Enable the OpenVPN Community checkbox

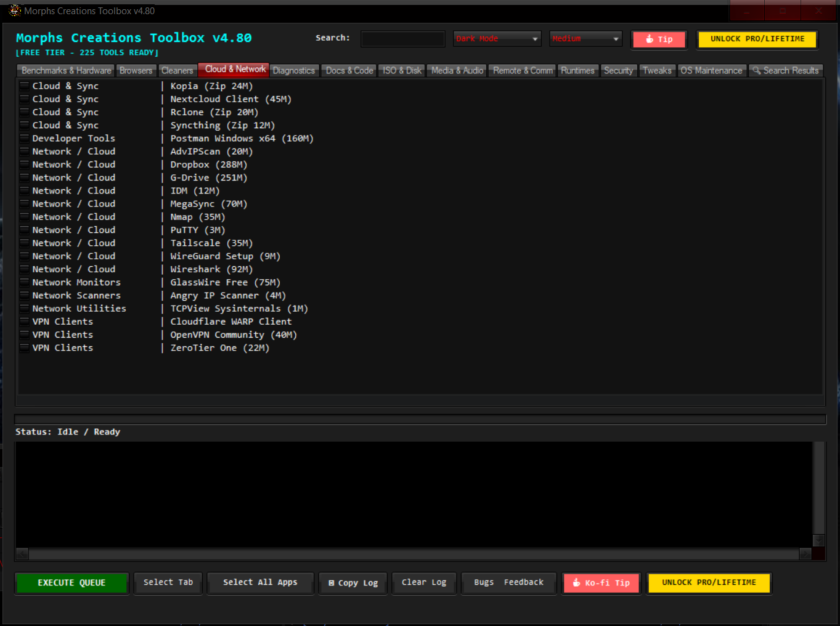(25, 335)
